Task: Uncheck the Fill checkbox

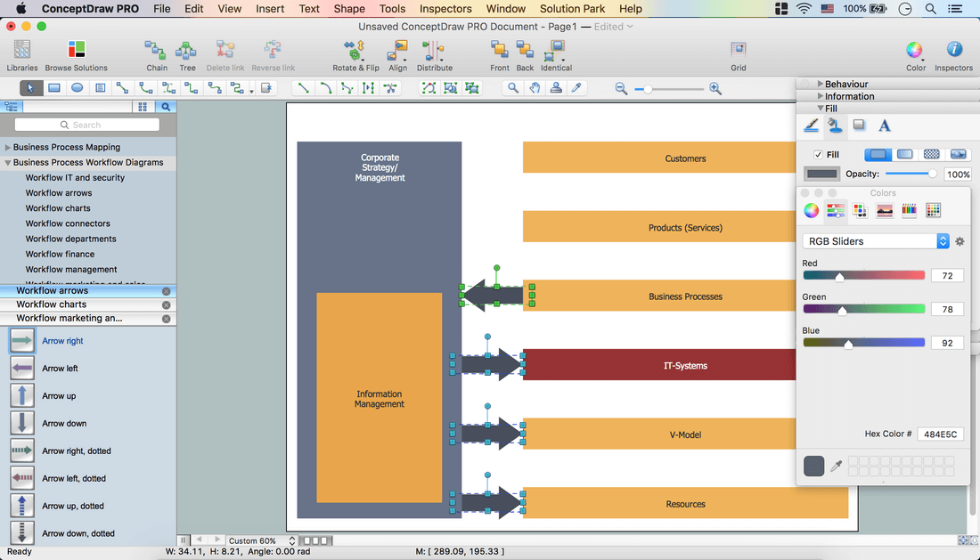Action: pyautogui.click(x=818, y=155)
